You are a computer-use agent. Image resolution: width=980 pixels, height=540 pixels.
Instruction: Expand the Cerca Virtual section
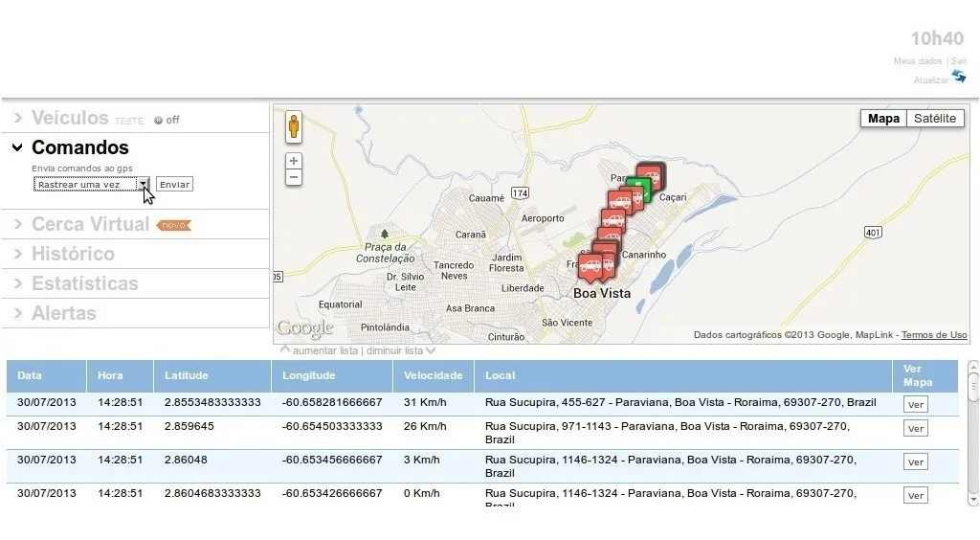pos(91,224)
